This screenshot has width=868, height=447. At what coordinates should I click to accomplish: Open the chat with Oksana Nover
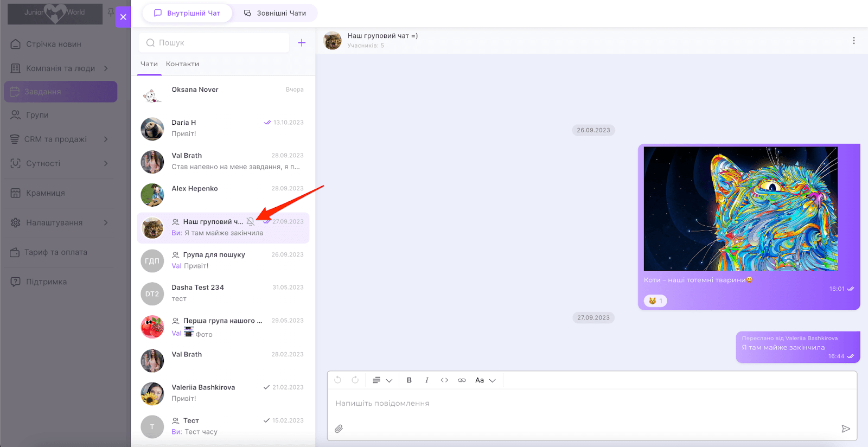[x=223, y=95]
